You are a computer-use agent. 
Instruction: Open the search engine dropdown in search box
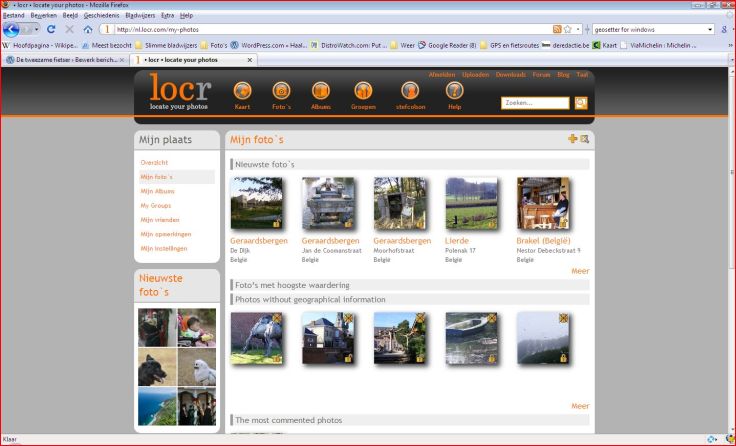710,29
